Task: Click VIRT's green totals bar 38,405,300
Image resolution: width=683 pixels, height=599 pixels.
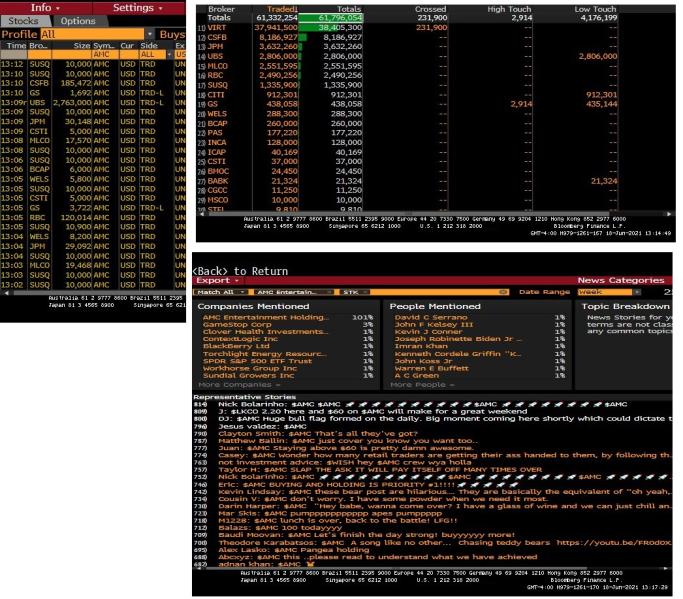Action: (331, 27)
